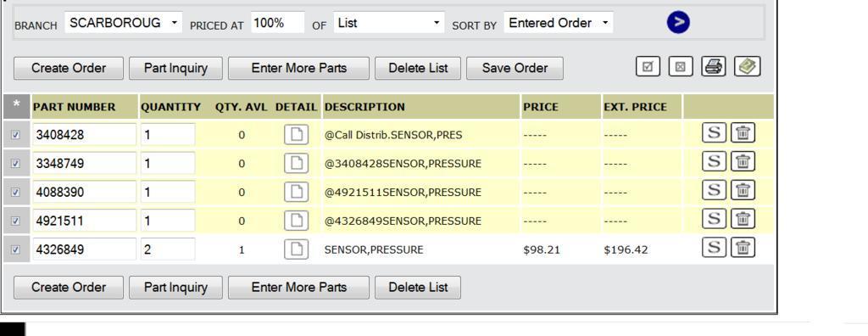Toggle checkbox for part 4921511
Viewport: 868px width, 336px height.
[15, 221]
